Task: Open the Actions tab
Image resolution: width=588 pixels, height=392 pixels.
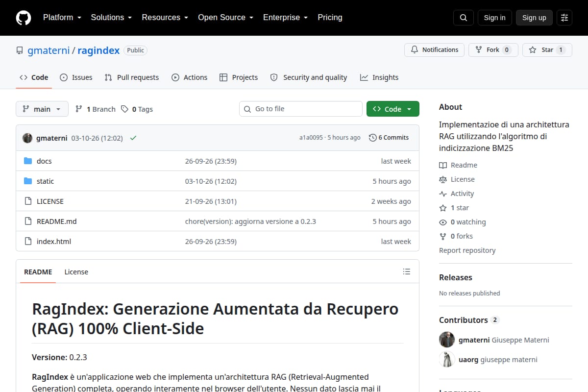Action: pyautogui.click(x=189, y=77)
